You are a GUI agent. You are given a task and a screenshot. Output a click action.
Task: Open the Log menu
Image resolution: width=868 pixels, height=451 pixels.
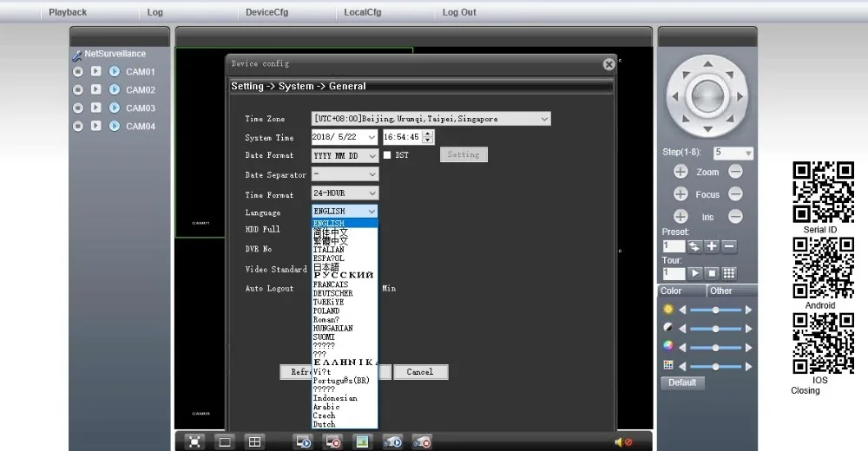tap(155, 12)
